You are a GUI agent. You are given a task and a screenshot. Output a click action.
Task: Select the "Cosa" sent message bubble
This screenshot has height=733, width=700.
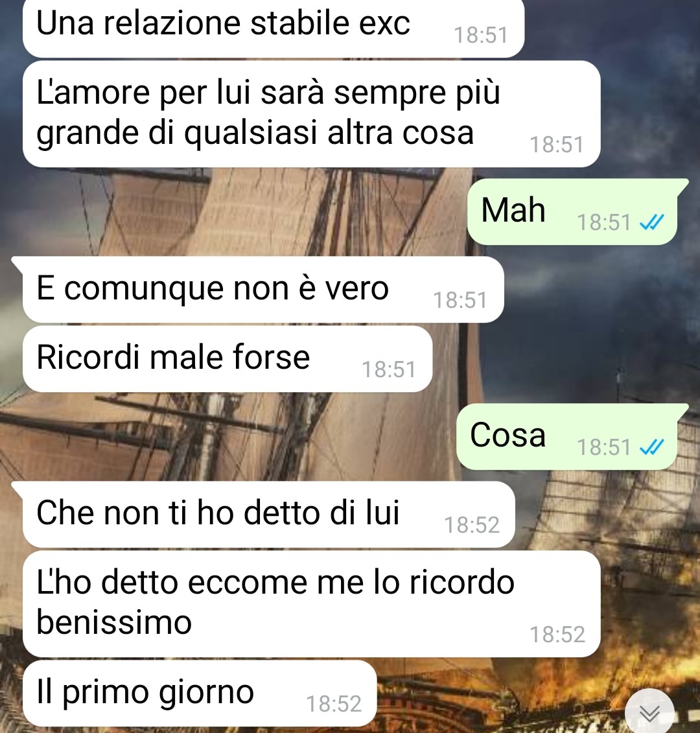(566, 437)
